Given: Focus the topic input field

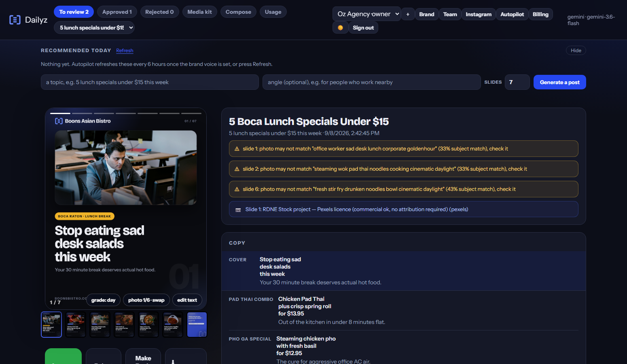Looking at the screenshot, I should click(x=150, y=82).
